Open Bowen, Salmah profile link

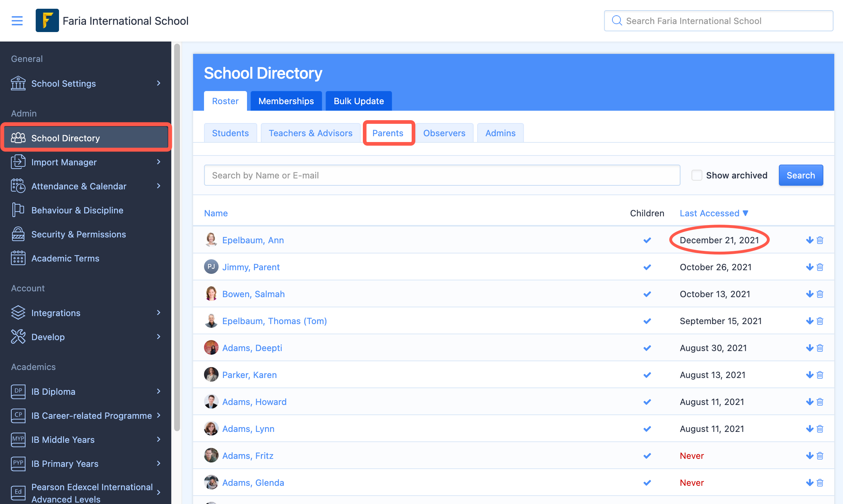254,294
